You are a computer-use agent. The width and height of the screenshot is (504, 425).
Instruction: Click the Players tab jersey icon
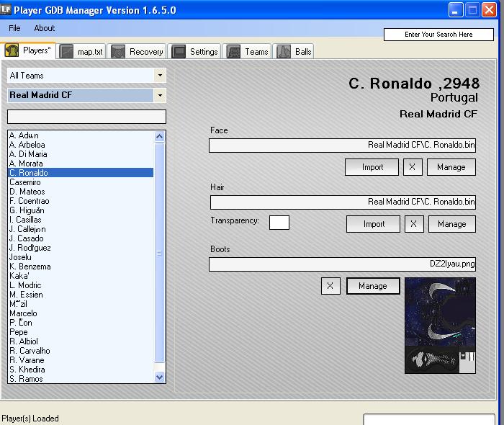(12, 50)
